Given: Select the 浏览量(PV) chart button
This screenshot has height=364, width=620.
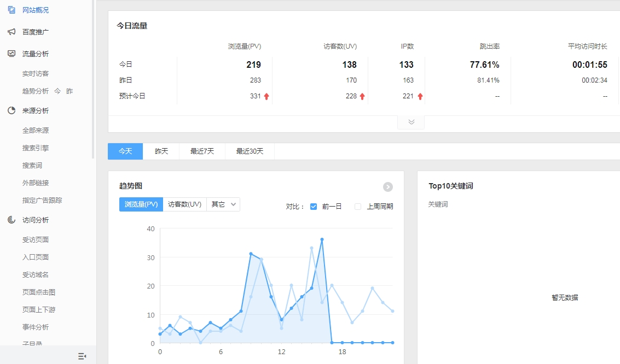Looking at the screenshot, I should (141, 204).
